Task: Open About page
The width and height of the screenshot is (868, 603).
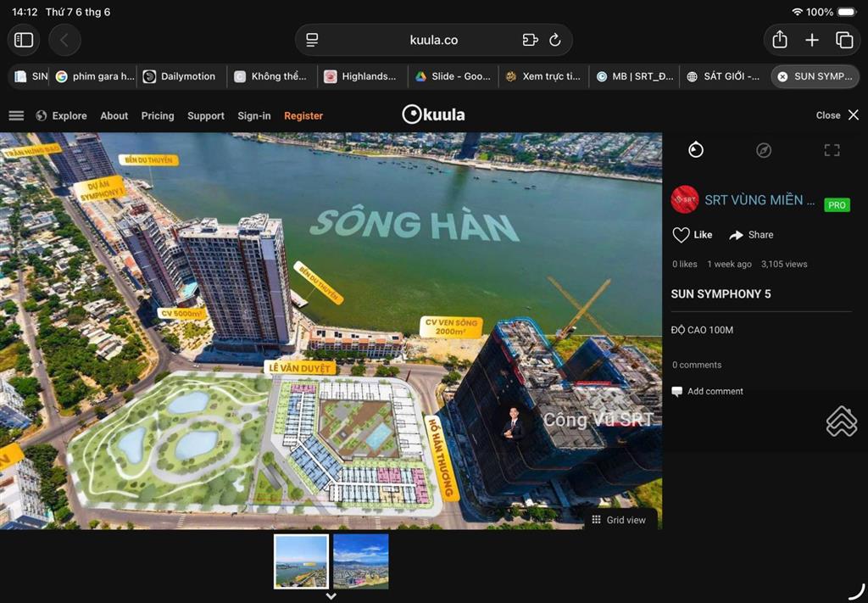Action: [x=114, y=115]
